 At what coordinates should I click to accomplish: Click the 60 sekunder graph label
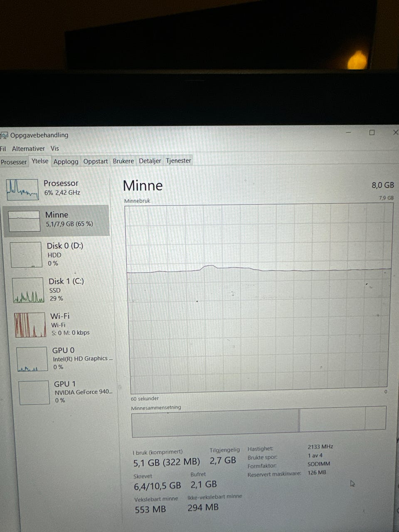point(145,399)
